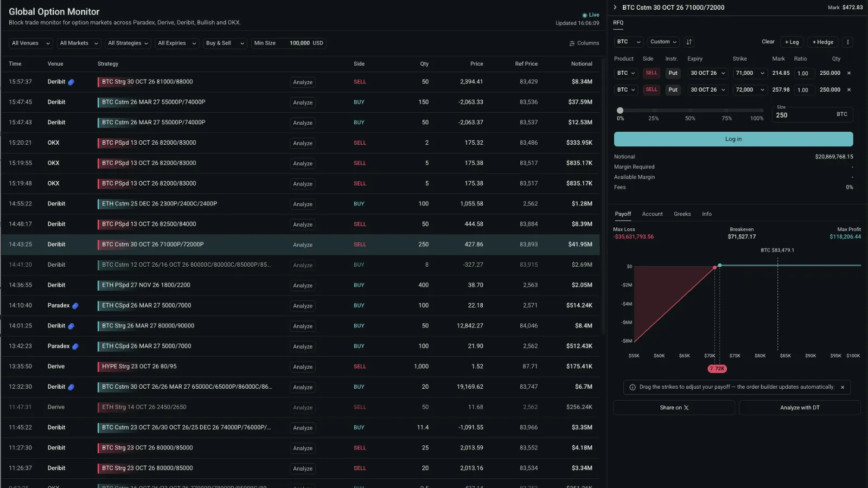The image size is (868, 488).
Task: Add a leg with the + Leg button
Action: pyautogui.click(x=792, y=42)
